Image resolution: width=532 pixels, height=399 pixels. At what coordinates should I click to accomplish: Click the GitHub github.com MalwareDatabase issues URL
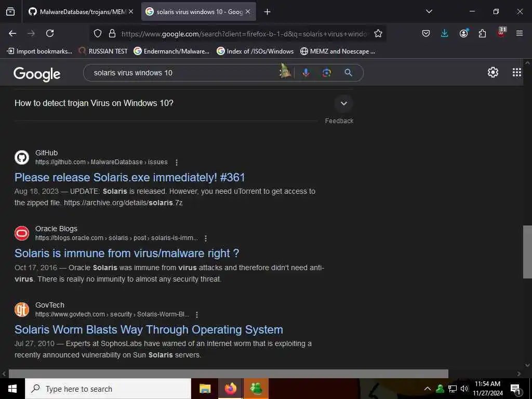click(101, 162)
